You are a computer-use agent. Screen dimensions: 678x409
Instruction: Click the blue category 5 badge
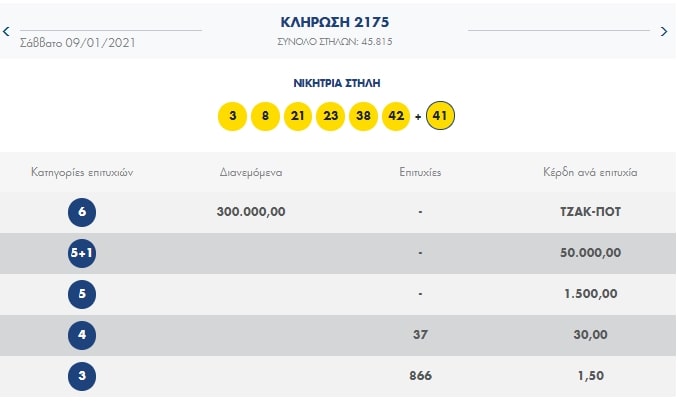pos(82,294)
